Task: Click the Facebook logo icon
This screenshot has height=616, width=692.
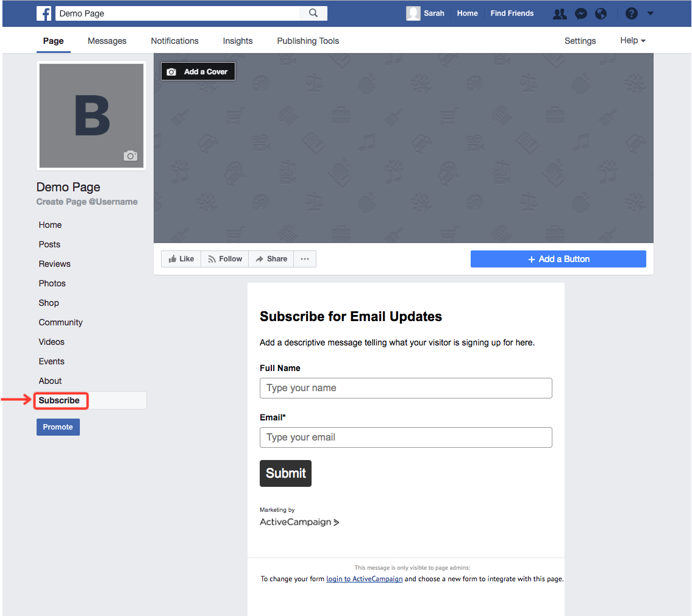Action: tap(44, 13)
